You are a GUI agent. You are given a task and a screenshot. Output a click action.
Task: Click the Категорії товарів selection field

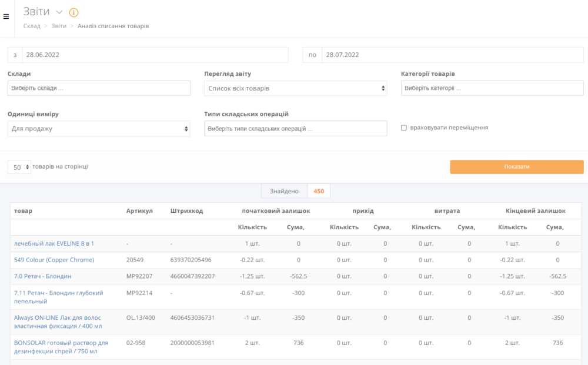(x=492, y=88)
